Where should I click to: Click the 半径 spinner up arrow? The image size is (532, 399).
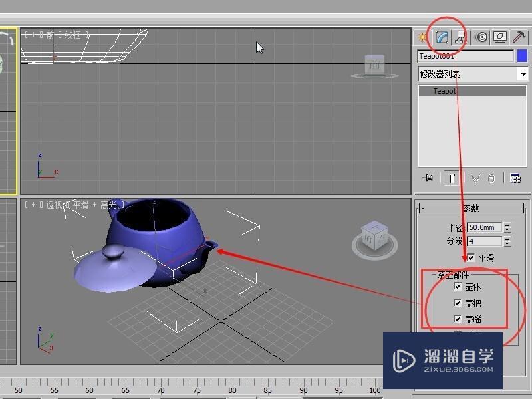pyautogui.click(x=507, y=225)
